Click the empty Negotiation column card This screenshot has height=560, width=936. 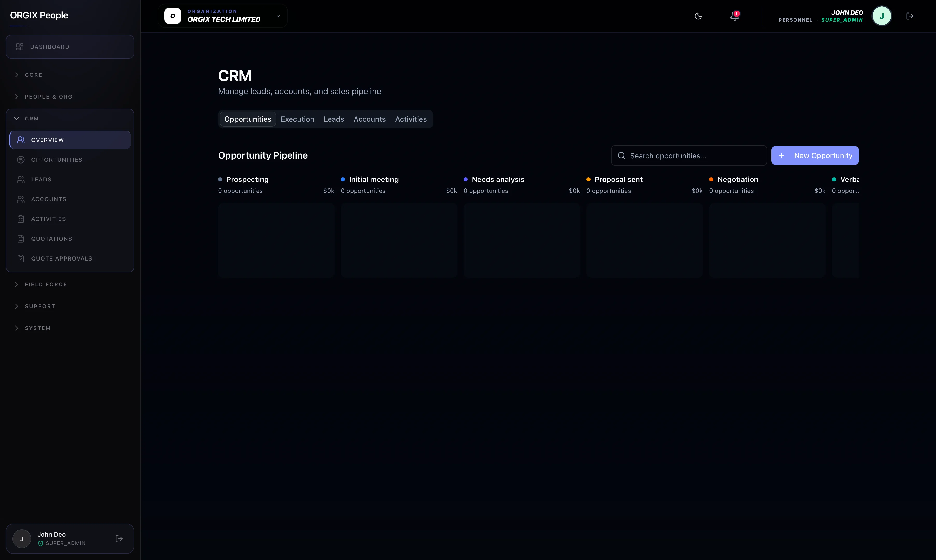[767, 240]
